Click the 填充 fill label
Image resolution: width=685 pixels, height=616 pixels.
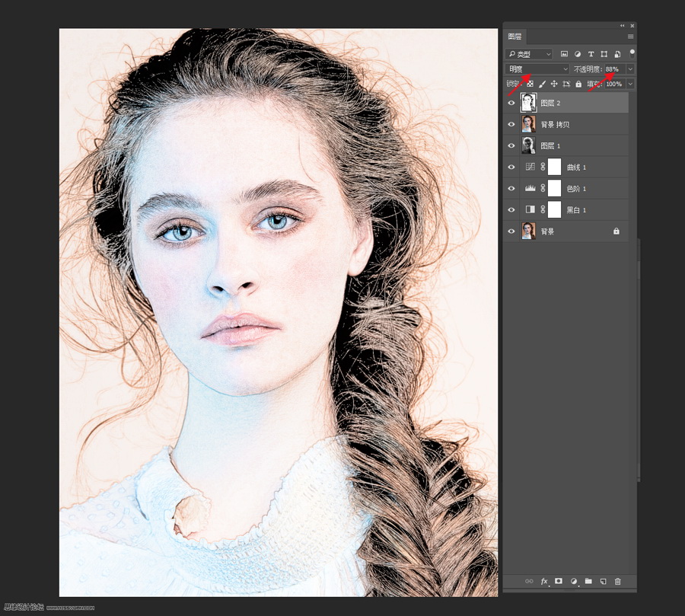point(594,84)
